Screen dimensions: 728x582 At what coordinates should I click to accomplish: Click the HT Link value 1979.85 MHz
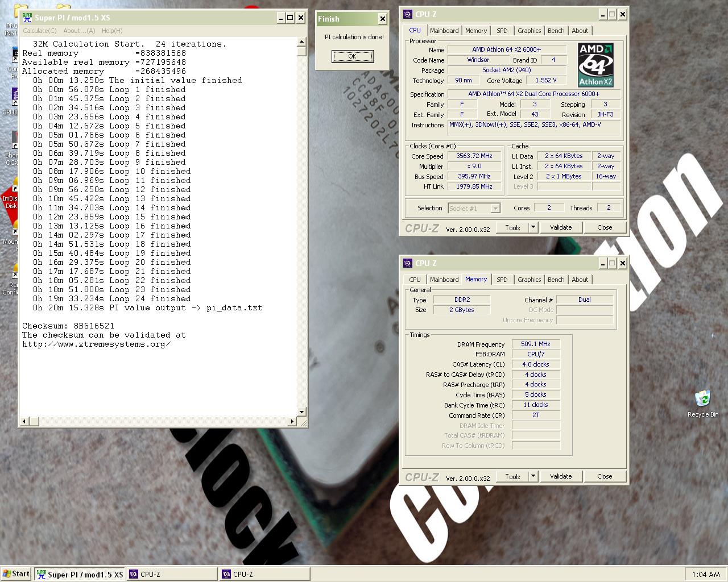474,186
